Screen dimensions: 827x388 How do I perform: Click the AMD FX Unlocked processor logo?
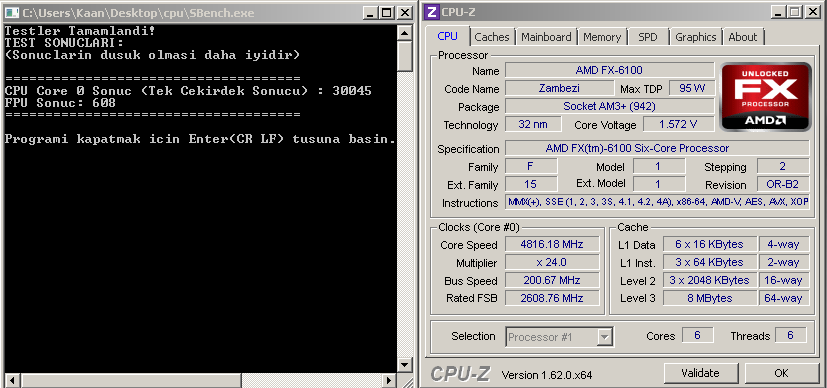coord(766,96)
